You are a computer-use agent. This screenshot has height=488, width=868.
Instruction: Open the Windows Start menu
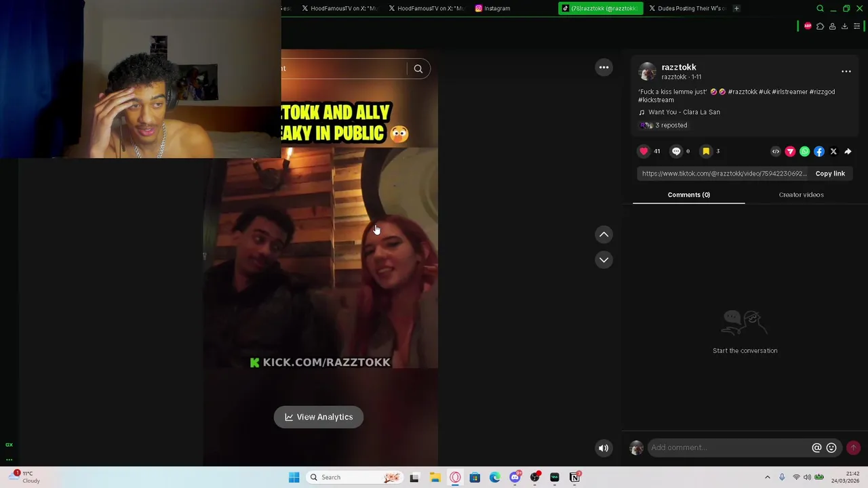294,477
